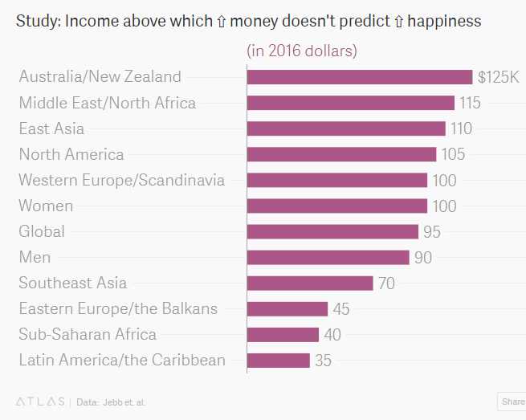Click the Australia/New Zealand bar
The image size is (526, 420).
point(359,77)
